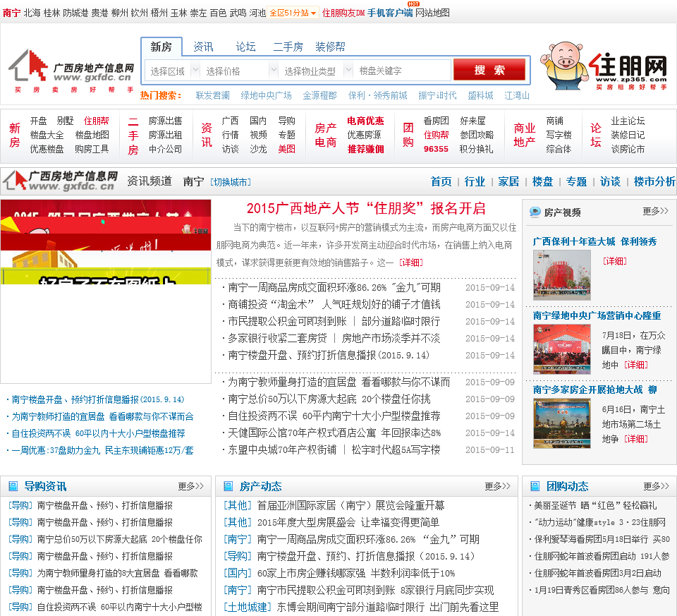Screen dimensions: 677x616
Task: Select the 二手房 search tab
Action: [288, 47]
